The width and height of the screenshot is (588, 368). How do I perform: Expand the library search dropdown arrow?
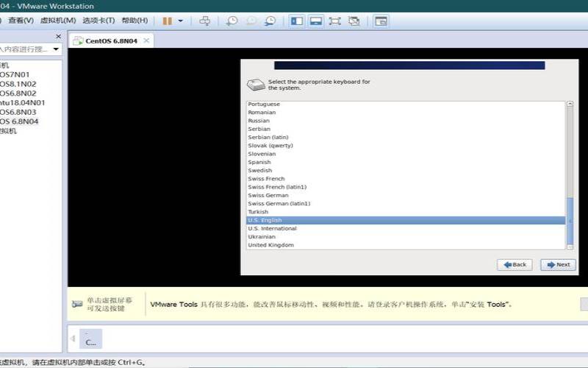click(x=57, y=49)
